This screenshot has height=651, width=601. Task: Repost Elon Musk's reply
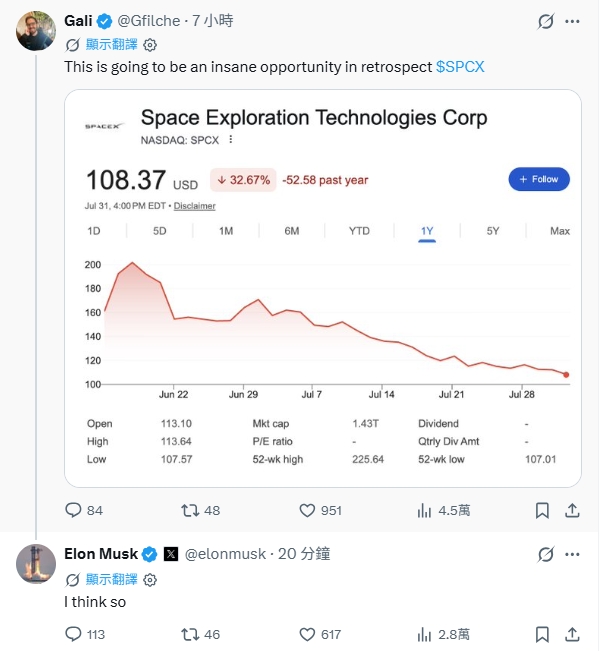[x=190, y=634]
